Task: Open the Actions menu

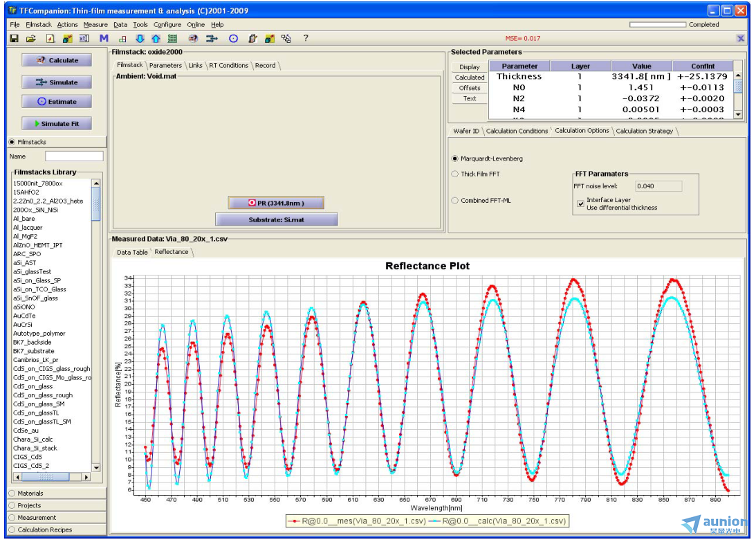Action: [68, 25]
